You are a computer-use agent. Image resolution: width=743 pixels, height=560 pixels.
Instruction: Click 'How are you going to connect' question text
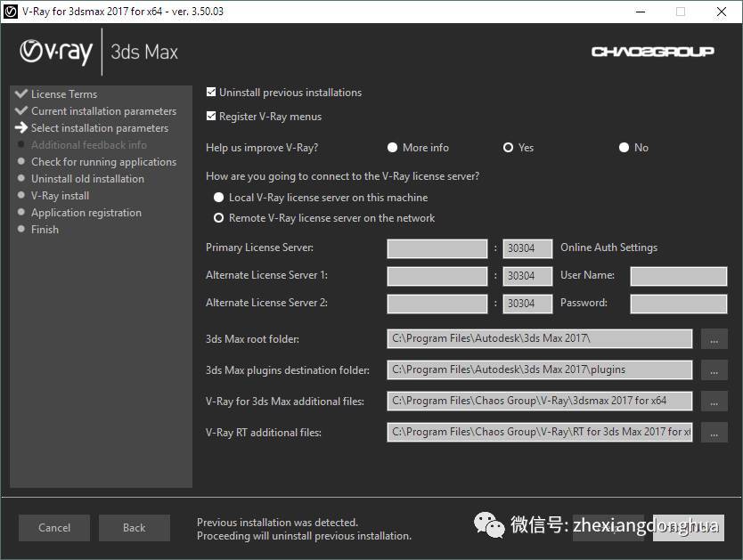343,176
